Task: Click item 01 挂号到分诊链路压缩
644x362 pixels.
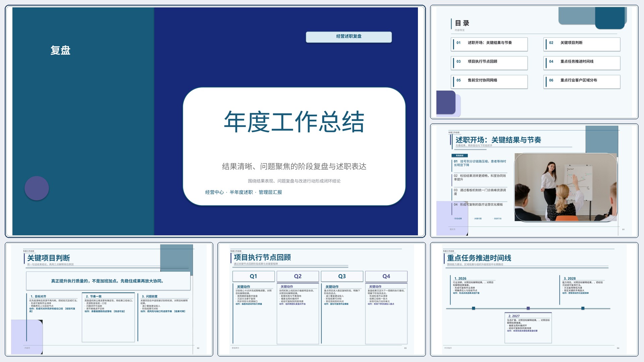Action: (x=480, y=163)
